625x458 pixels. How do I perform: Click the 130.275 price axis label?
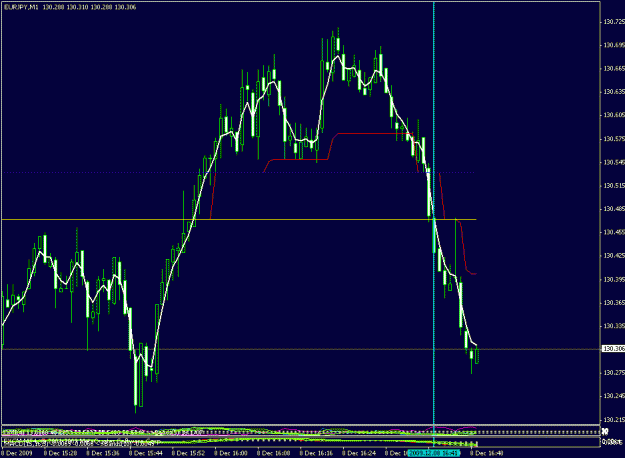[x=613, y=373]
